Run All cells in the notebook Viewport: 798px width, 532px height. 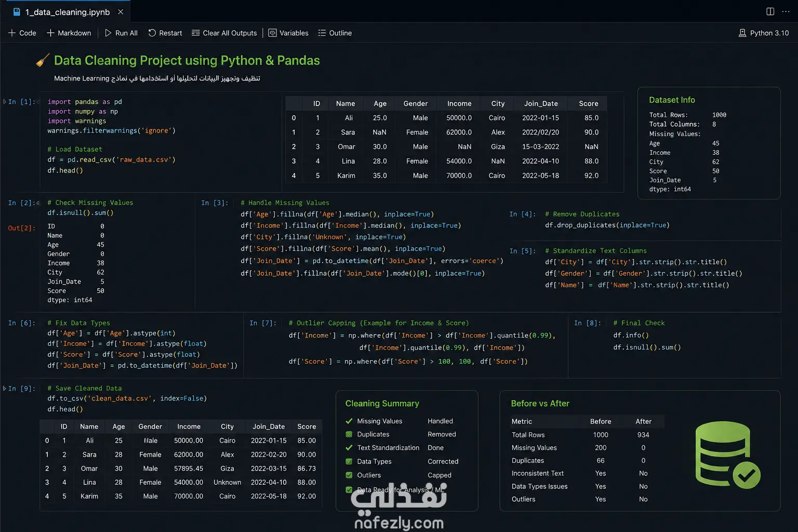tap(121, 33)
